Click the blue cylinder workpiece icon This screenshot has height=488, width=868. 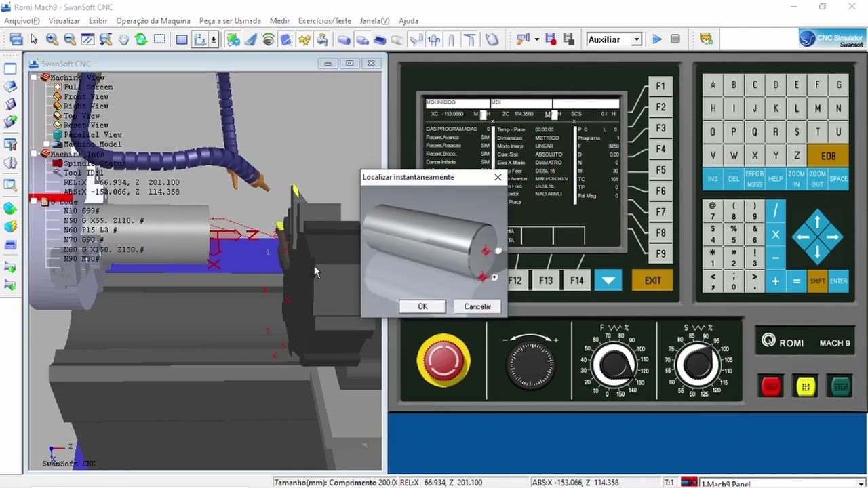pyautogui.click(x=344, y=39)
